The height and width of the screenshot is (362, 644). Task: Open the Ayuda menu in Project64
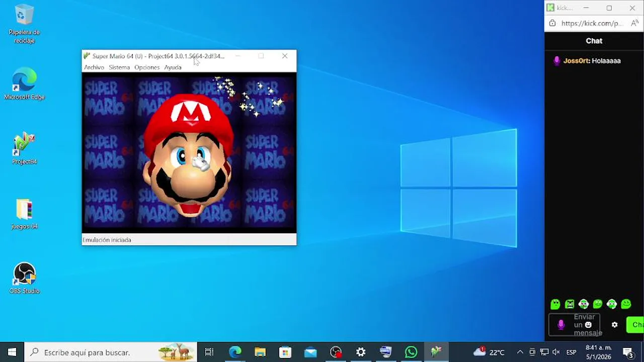[x=173, y=67]
